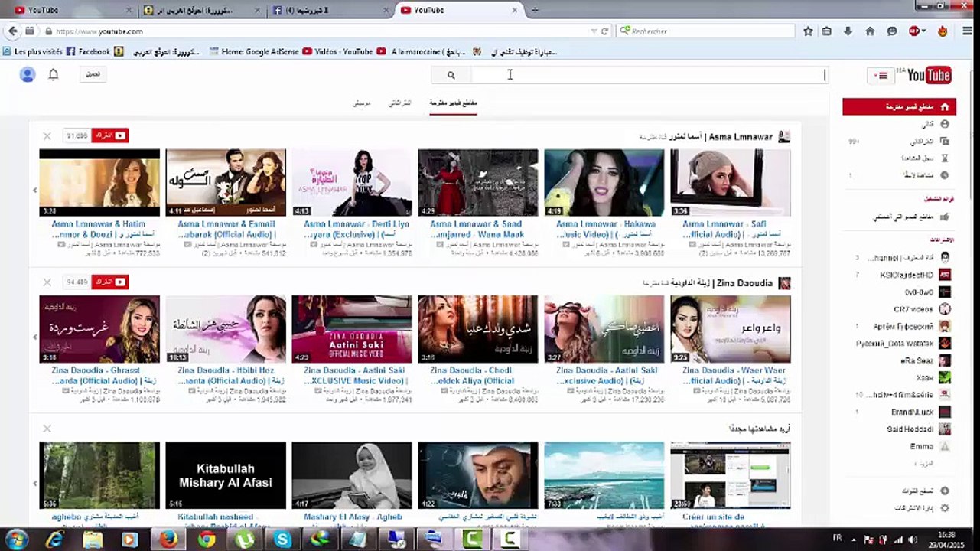The image size is (980, 551).
Task: Open manage subscriptions gear in sidebar
Action: [945, 508]
